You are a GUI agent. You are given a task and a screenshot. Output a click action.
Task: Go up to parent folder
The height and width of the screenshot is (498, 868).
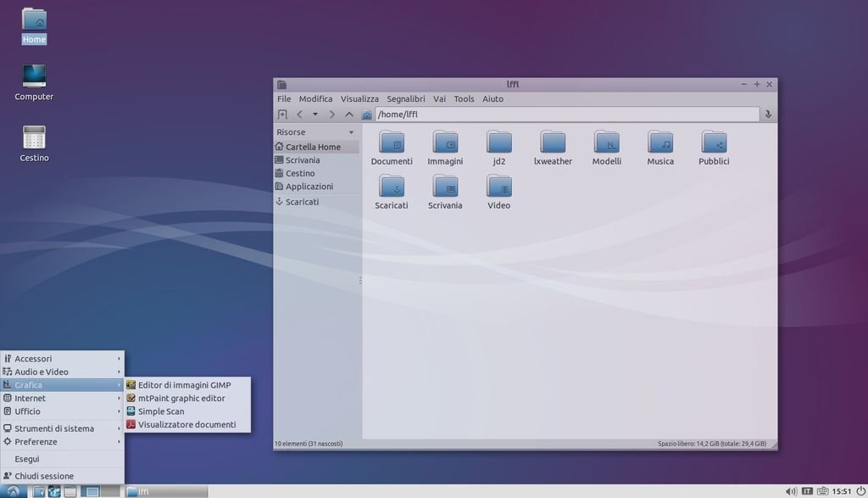coord(349,115)
